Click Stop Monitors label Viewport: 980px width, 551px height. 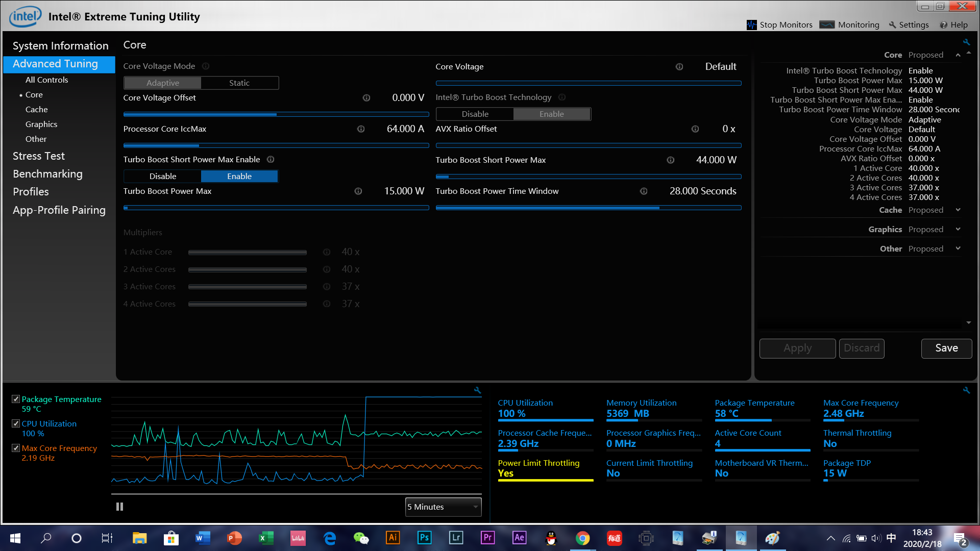[x=786, y=24]
